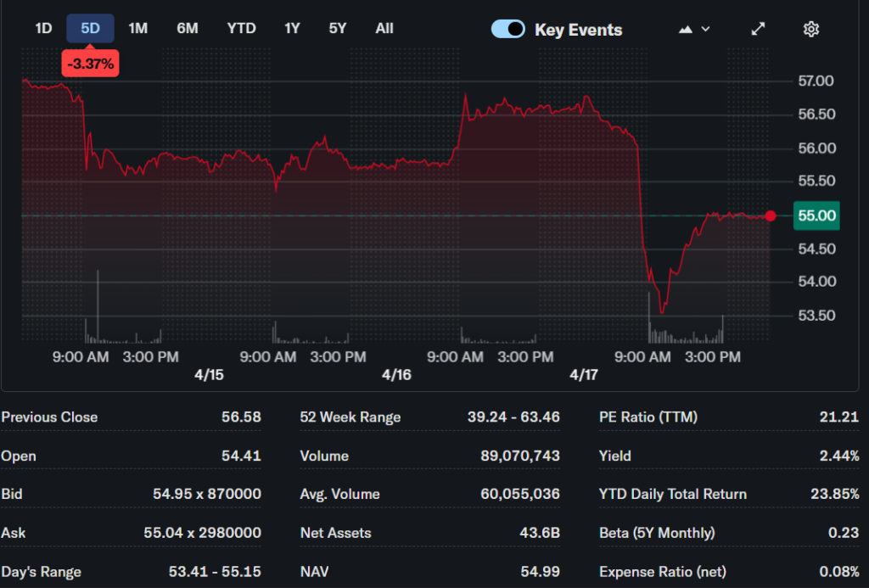869x588 pixels.
Task: Select the YTD range tab
Action: tap(241, 28)
